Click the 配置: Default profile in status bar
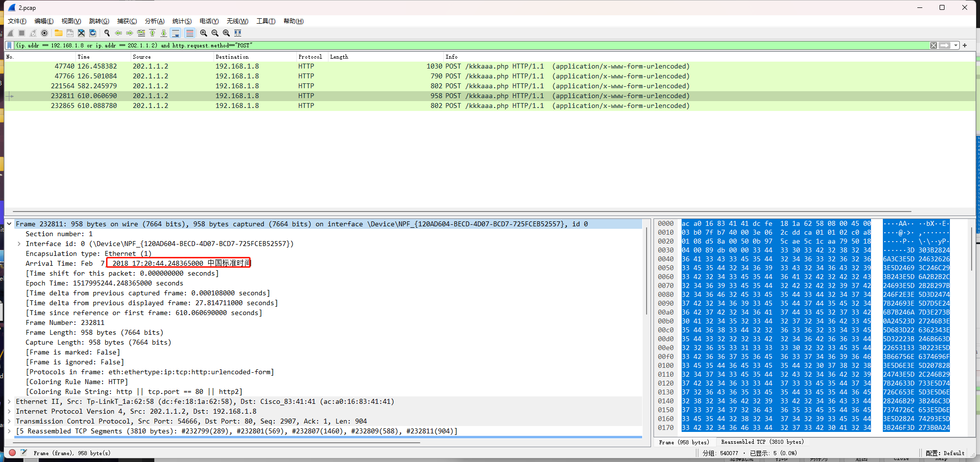Screen dimensions: 980x462 [x=945, y=453]
